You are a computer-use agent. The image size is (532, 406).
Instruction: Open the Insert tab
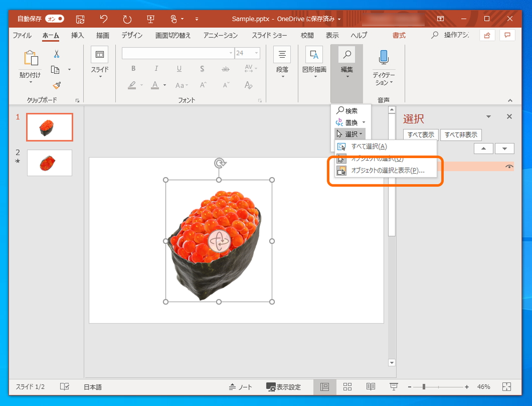[77, 35]
